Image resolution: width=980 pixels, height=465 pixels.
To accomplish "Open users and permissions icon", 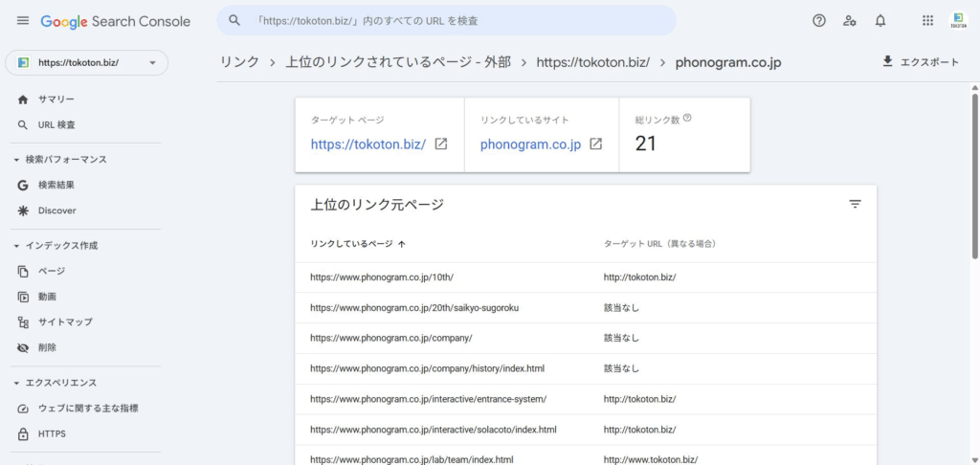I will pyautogui.click(x=849, y=21).
